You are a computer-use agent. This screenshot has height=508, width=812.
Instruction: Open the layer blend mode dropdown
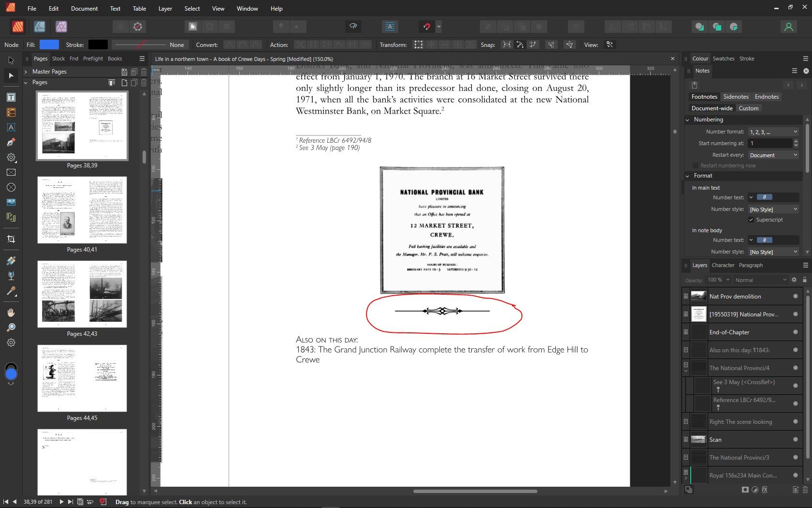click(x=761, y=280)
